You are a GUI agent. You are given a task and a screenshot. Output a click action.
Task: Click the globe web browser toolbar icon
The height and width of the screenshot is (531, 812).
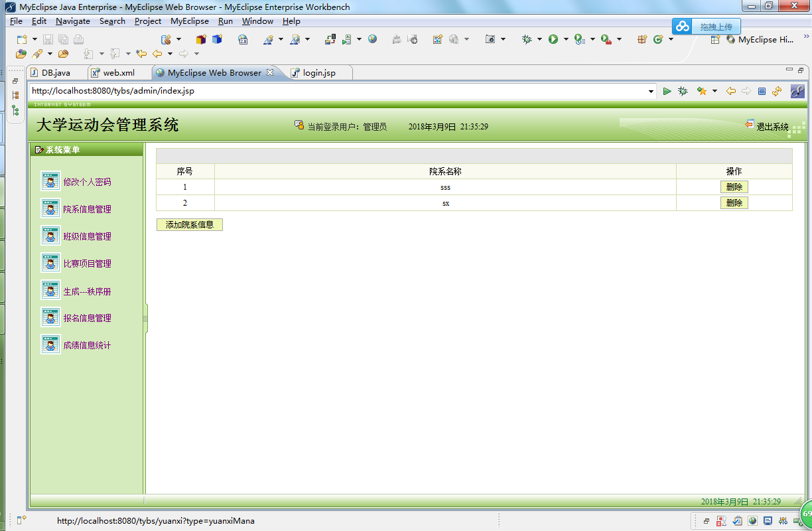point(373,40)
